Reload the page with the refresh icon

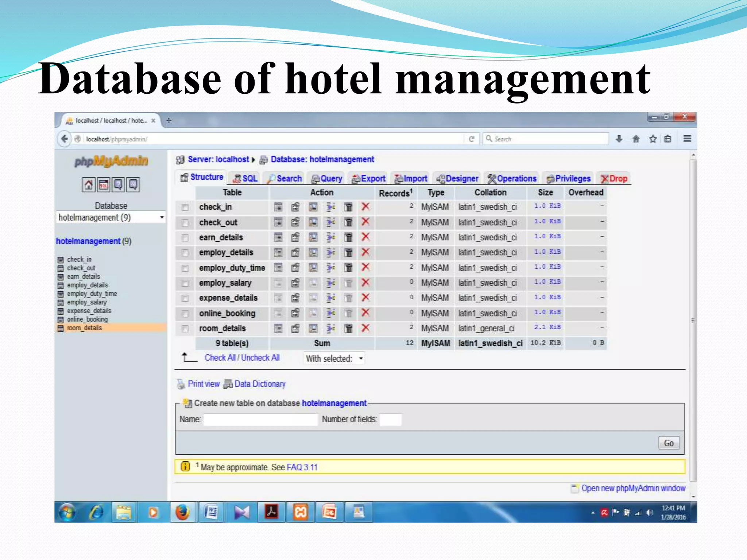(x=471, y=139)
